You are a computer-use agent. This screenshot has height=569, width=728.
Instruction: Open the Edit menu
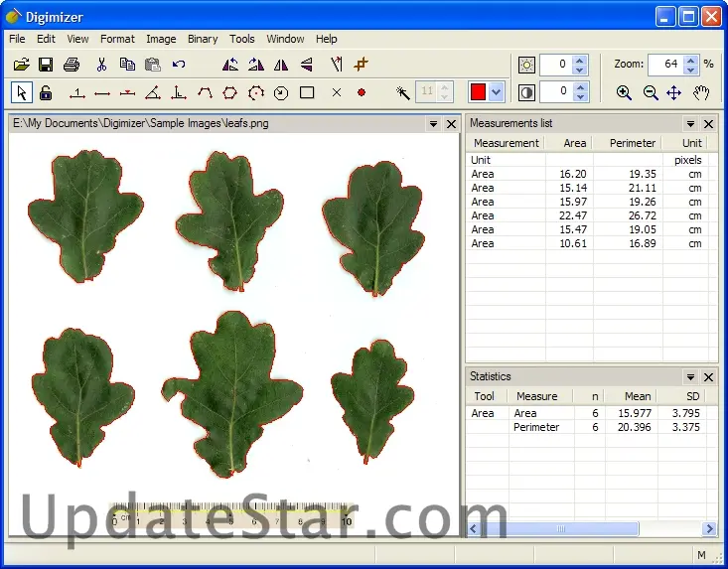pyautogui.click(x=46, y=39)
